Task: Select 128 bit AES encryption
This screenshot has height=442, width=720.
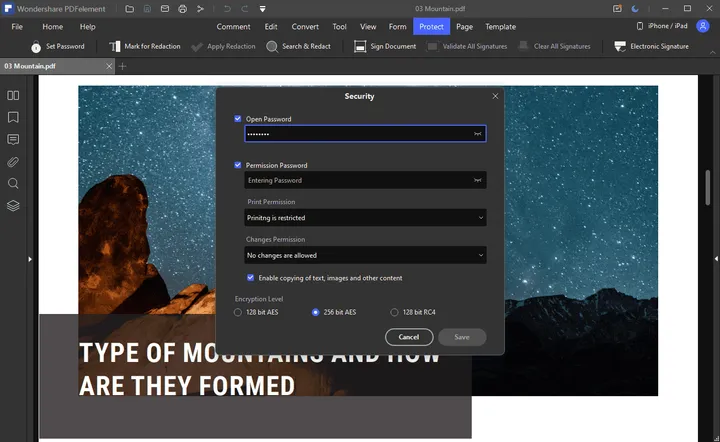Action: point(238,312)
